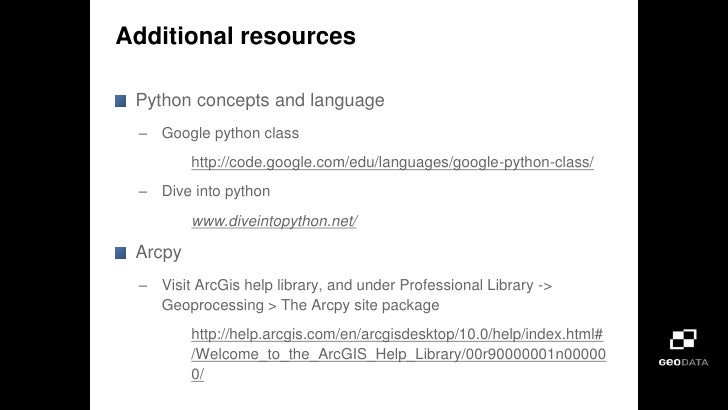
Task: Click the dash before Dive into python
Action: point(143,192)
